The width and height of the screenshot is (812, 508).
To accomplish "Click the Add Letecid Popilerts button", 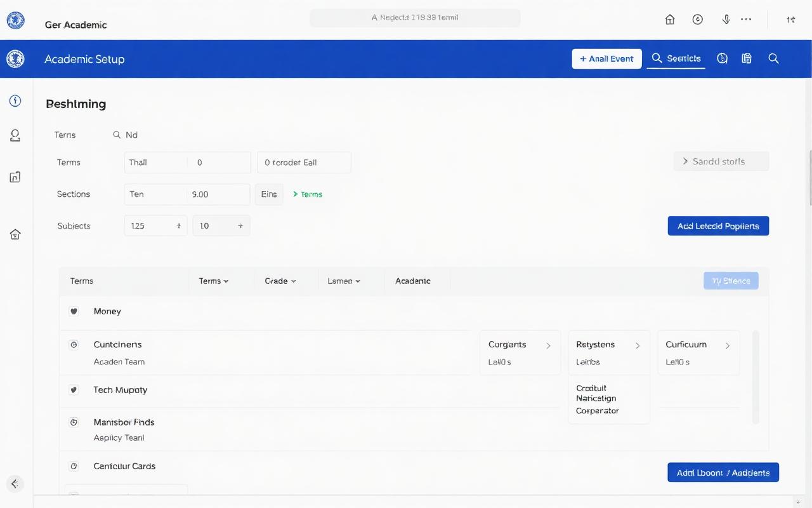I will tap(718, 226).
